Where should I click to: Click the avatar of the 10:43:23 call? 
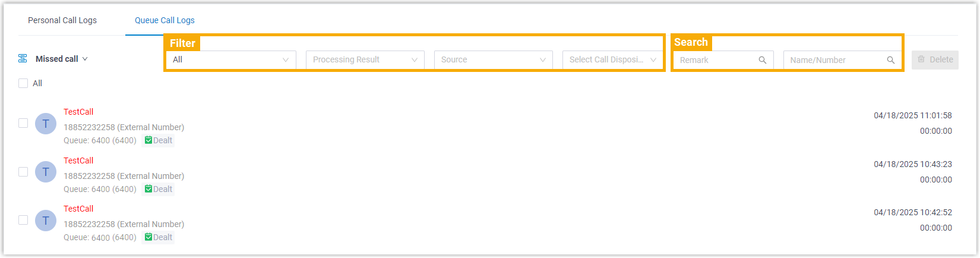click(x=46, y=172)
